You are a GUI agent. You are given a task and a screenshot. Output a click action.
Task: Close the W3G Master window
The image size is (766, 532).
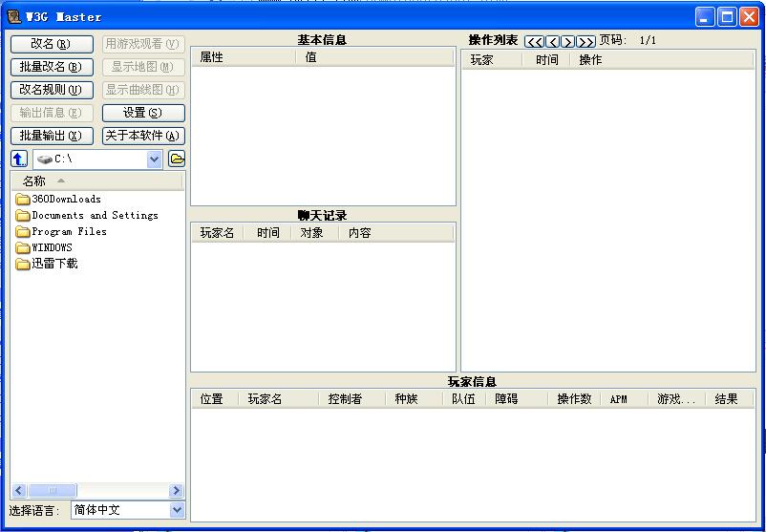pyautogui.click(x=749, y=17)
